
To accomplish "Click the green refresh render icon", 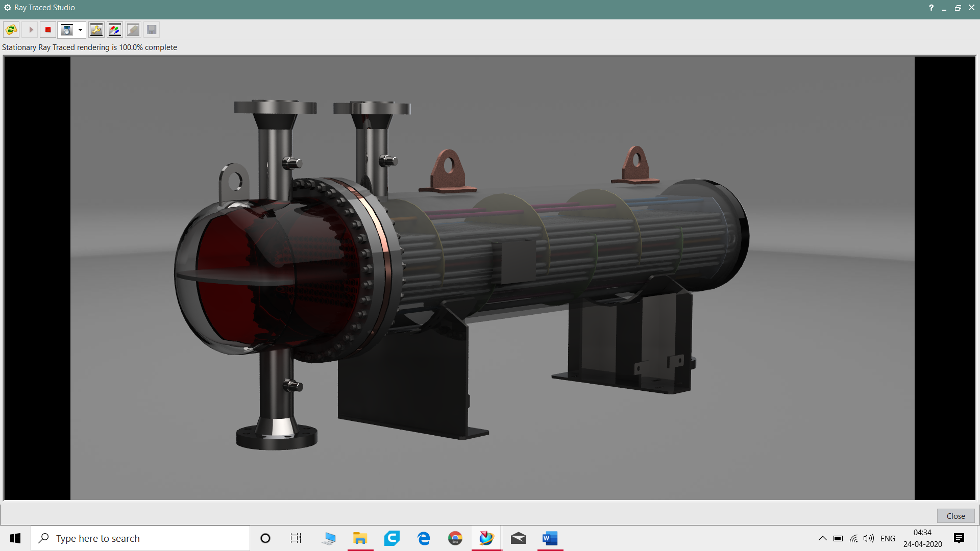I will pos(11,30).
